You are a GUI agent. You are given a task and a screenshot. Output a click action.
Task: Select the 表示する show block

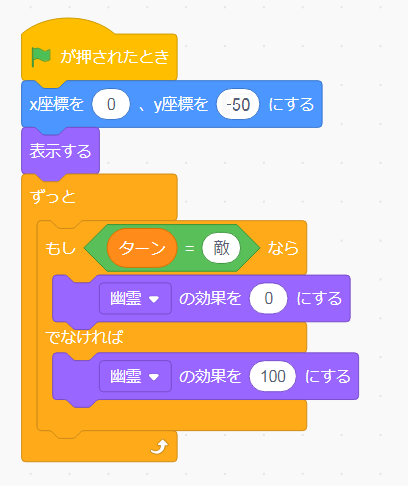click(60, 151)
